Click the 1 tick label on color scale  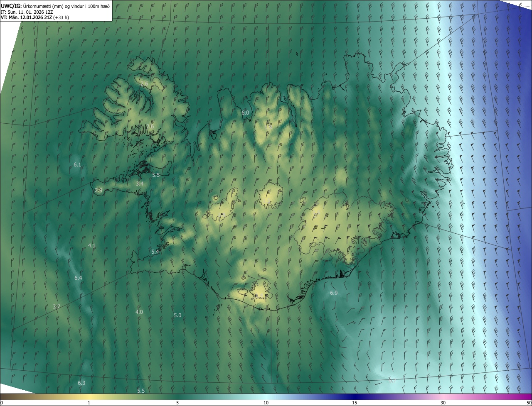coord(89,403)
